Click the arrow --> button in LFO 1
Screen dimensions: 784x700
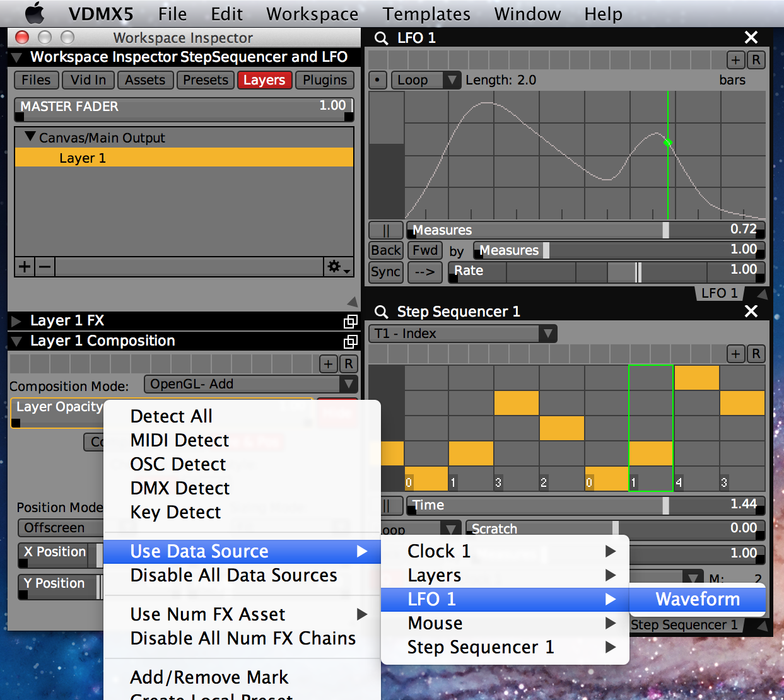[425, 272]
